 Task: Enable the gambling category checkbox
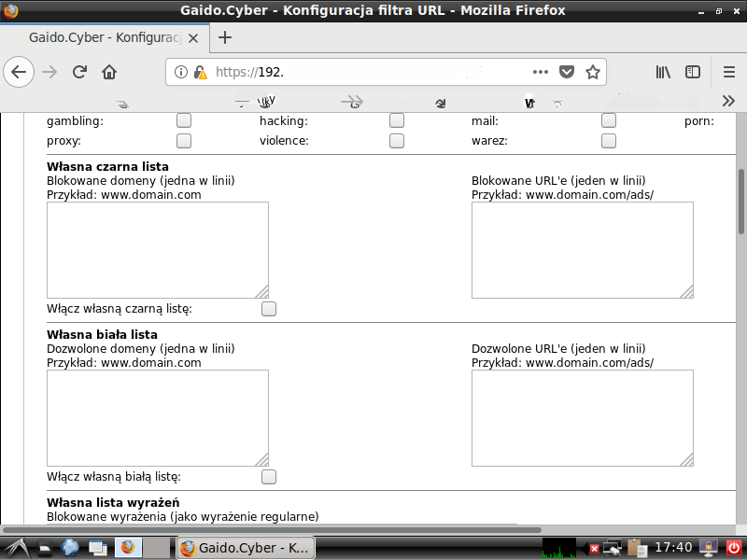pos(184,120)
